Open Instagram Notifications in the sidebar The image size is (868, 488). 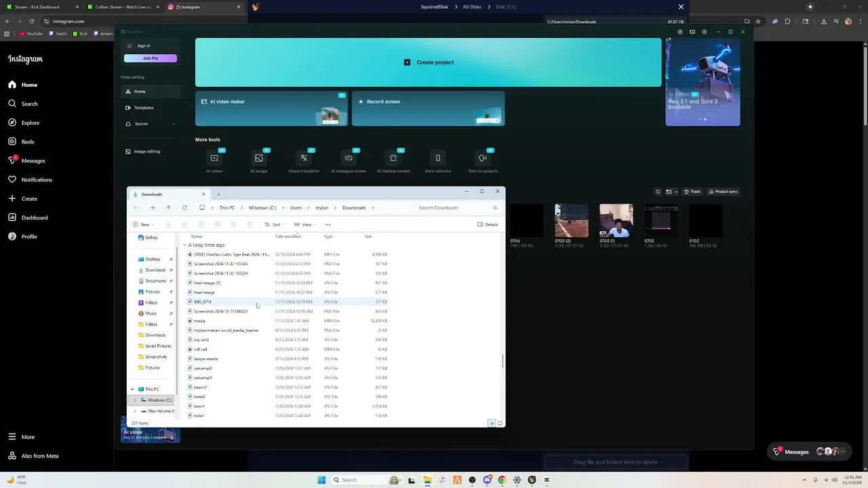click(30, 180)
